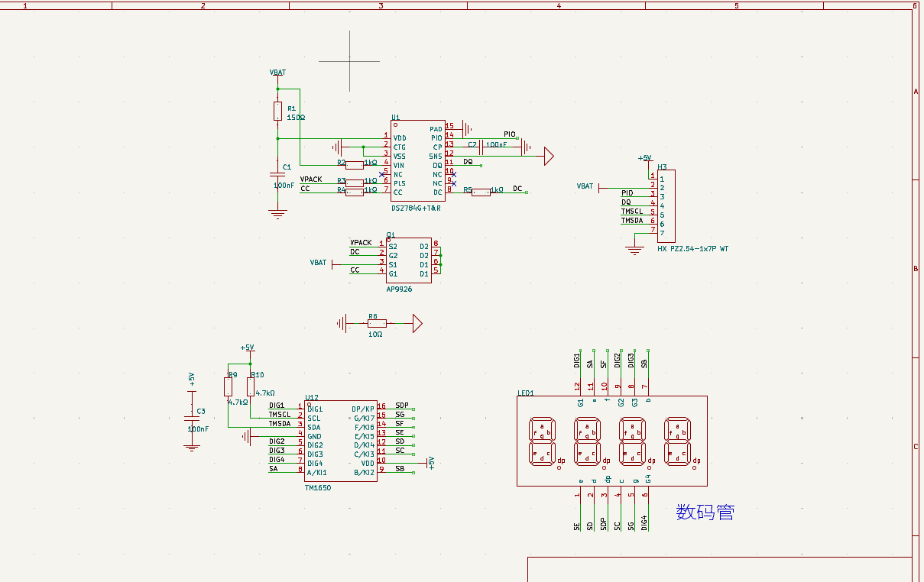The width and height of the screenshot is (924, 582).
Task: Select the 数码管 blue text label
Action: [705, 512]
